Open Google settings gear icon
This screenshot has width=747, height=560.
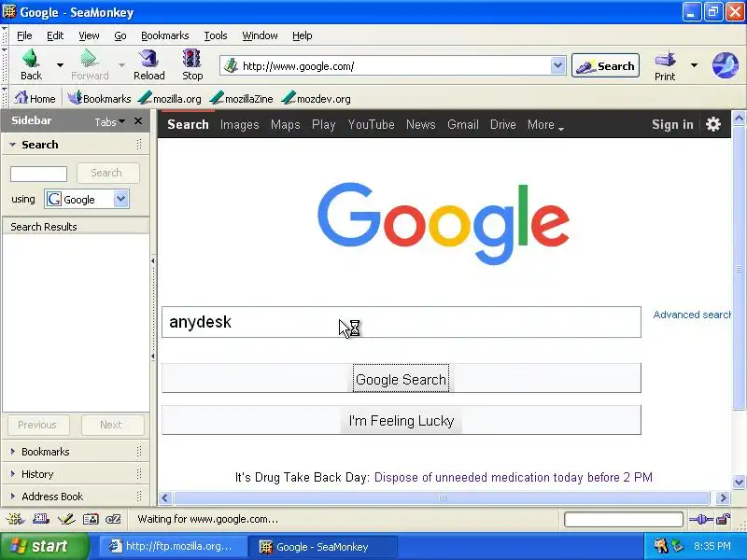pos(713,124)
